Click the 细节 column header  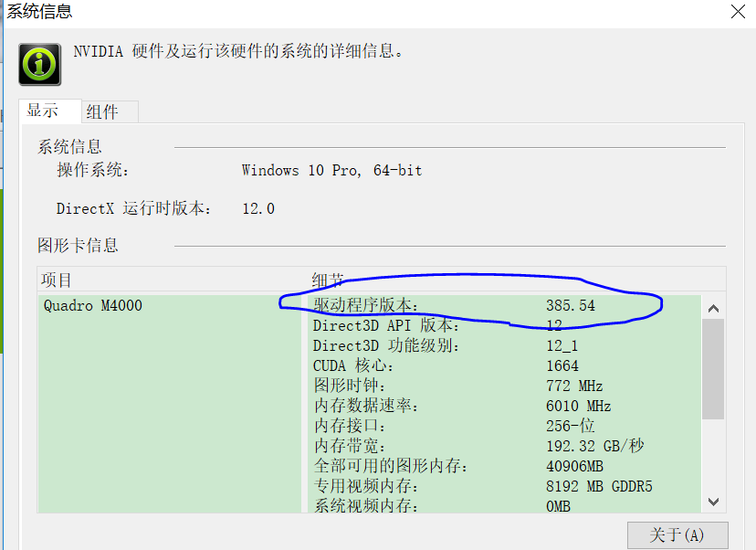coord(328,280)
